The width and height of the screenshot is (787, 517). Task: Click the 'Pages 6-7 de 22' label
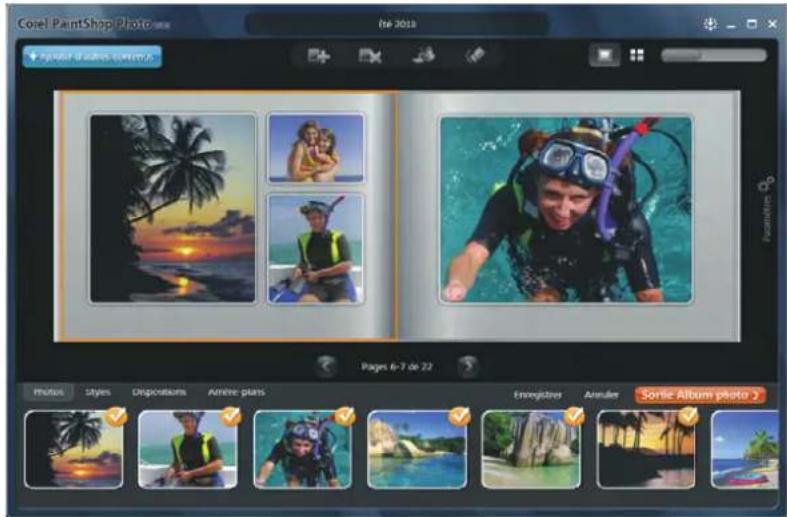click(397, 367)
